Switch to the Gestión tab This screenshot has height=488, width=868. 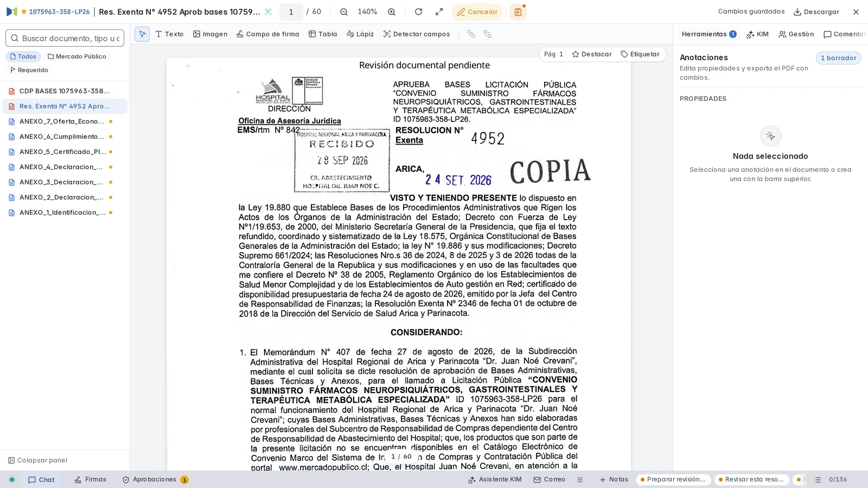coord(796,34)
